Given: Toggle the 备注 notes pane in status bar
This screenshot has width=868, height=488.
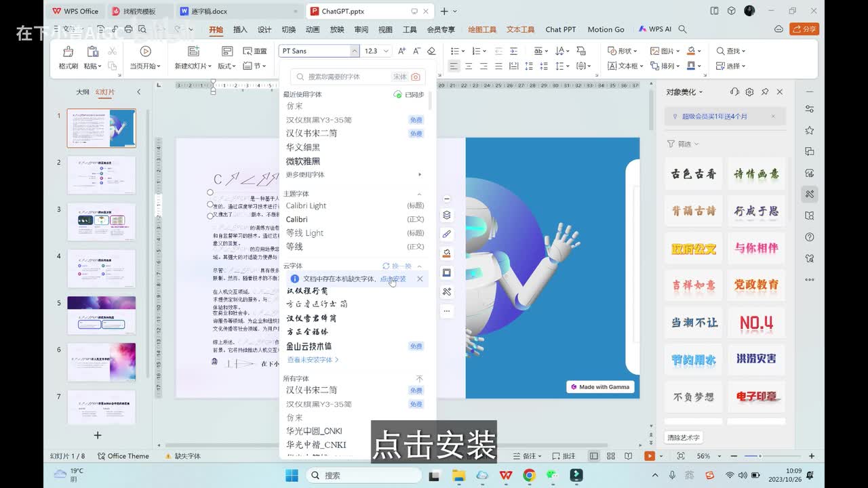Looking at the screenshot, I should (529, 456).
